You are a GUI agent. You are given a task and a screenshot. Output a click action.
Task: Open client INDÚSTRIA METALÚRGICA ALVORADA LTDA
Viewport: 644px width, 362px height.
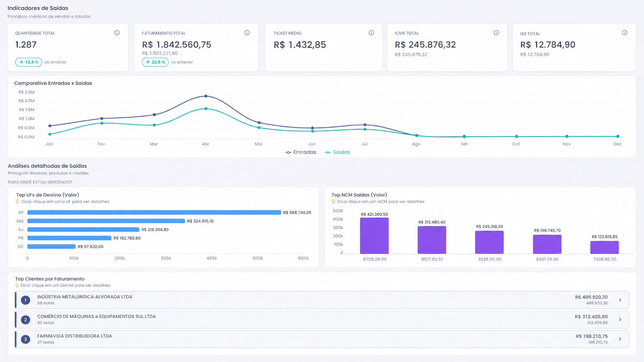[322, 300]
